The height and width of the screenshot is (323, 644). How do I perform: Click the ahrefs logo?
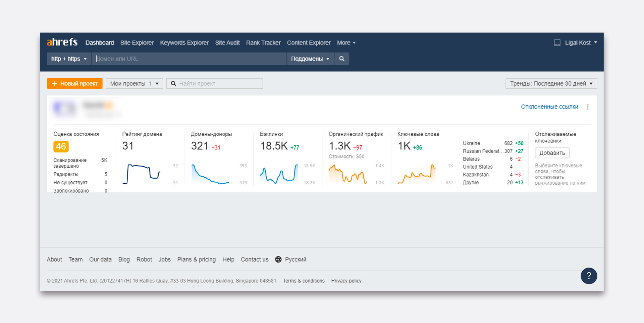[x=62, y=42]
